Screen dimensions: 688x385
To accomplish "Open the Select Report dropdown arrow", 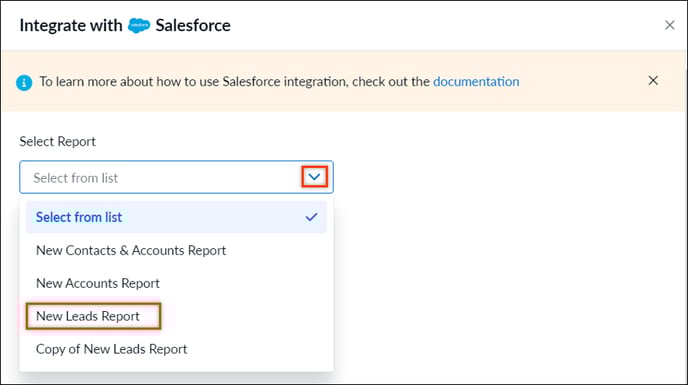I will click(314, 177).
